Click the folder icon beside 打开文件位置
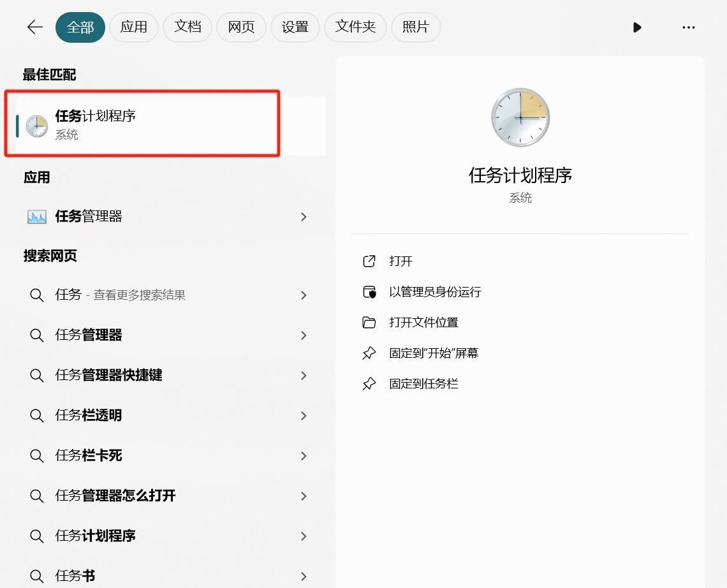Screen dimensions: 727x588 [369, 322]
